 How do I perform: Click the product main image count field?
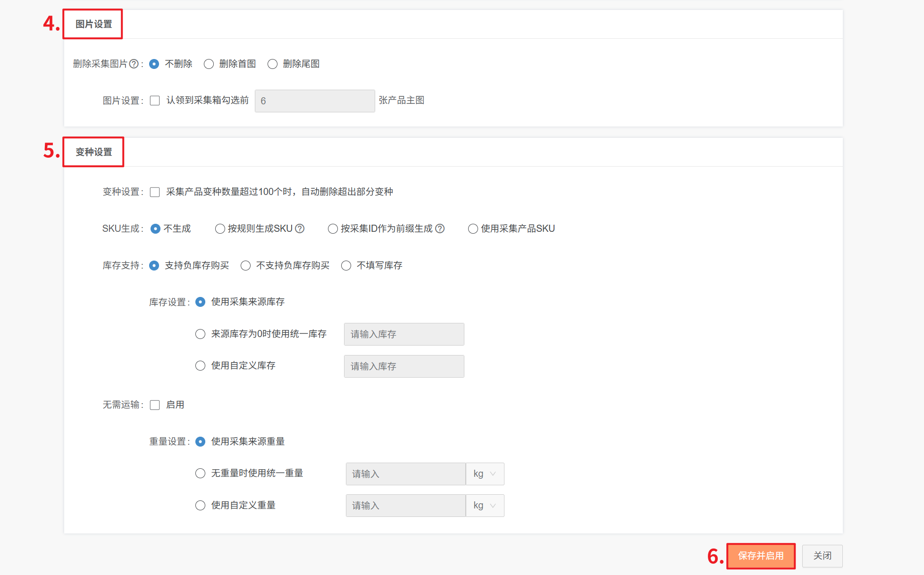(314, 101)
